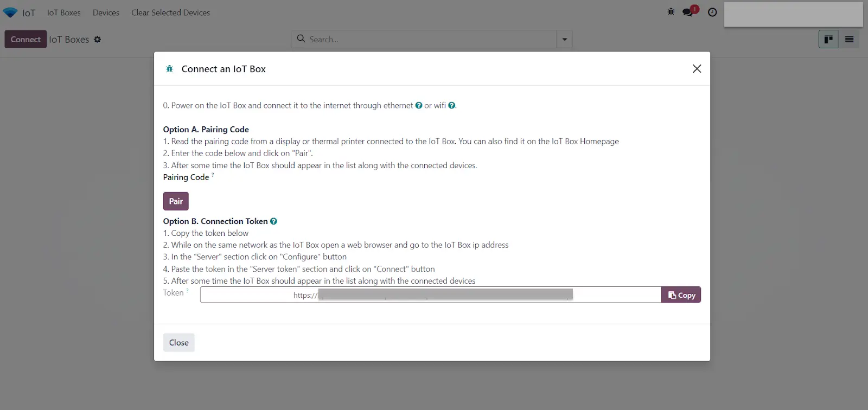Click the bug icon in the dialog title
The image size is (868, 410).
[x=170, y=69]
